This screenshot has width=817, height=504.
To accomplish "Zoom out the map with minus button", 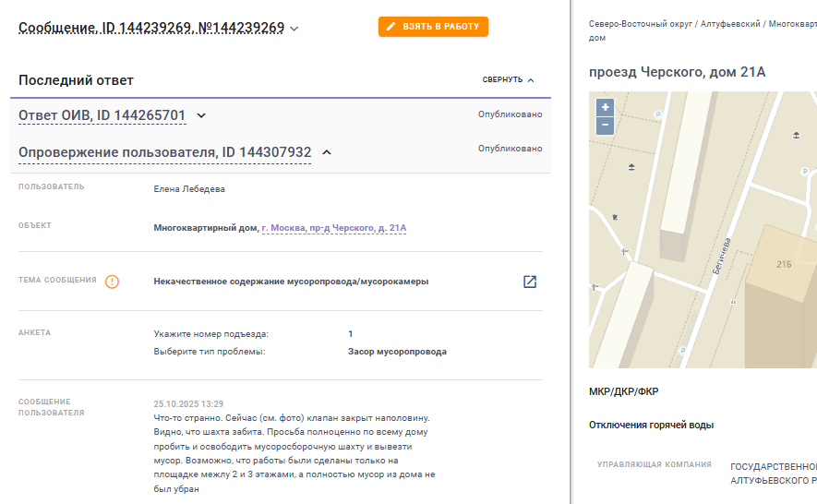I will click(605, 126).
